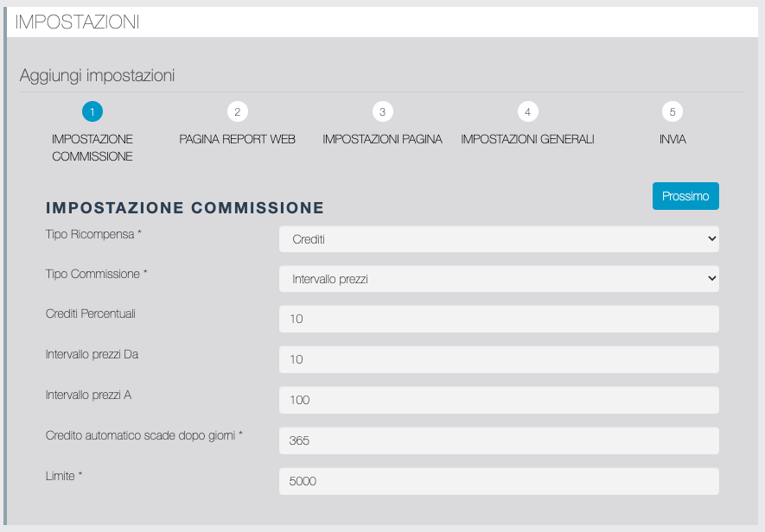Click the step 2 numbered circle
765x532 pixels.
(237, 111)
